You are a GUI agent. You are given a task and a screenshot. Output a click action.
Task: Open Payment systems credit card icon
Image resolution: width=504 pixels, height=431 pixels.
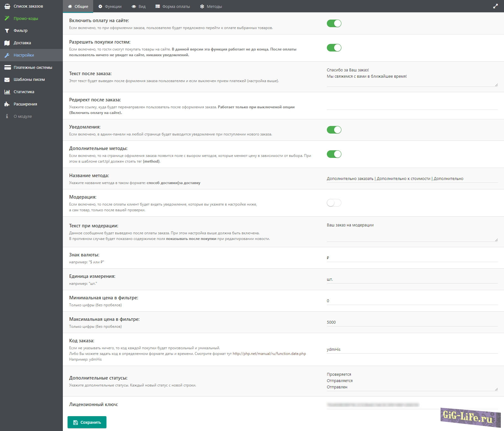[7, 68]
